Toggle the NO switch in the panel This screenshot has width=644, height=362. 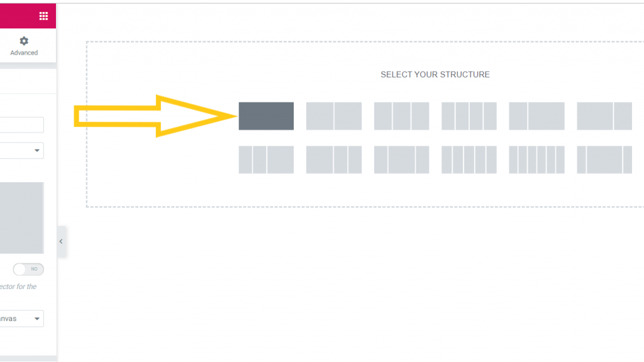(x=28, y=269)
